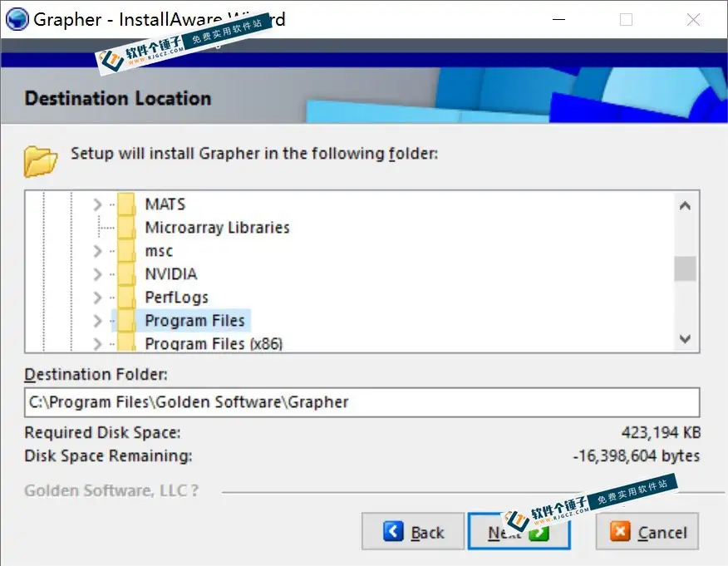Click the folder tree scrollbar thumb
This screenshot has width=728, height=566.
point(685,268)
